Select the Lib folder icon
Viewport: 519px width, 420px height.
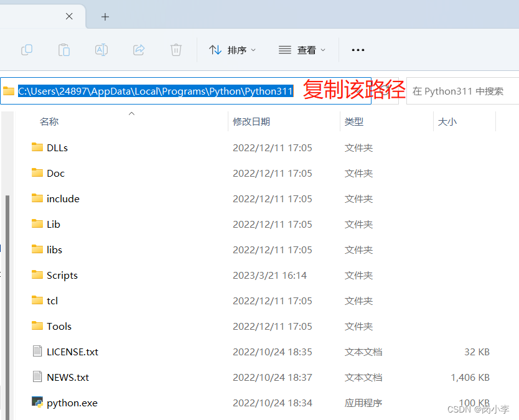(x=37, y=223)
